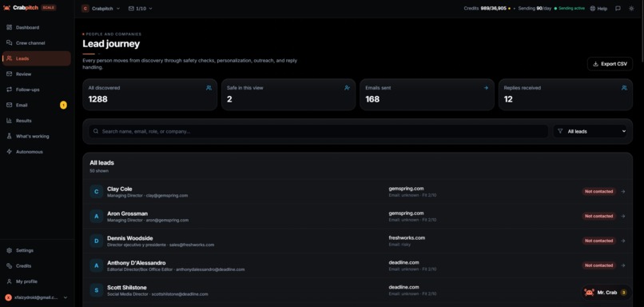Open the 1/10 mailbox dropdown
This screenshot has width=644, height=307.
(x=140, y=8)
